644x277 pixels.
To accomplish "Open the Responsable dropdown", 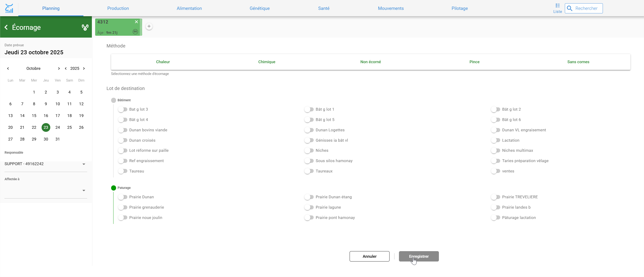I will click(46, 164).
